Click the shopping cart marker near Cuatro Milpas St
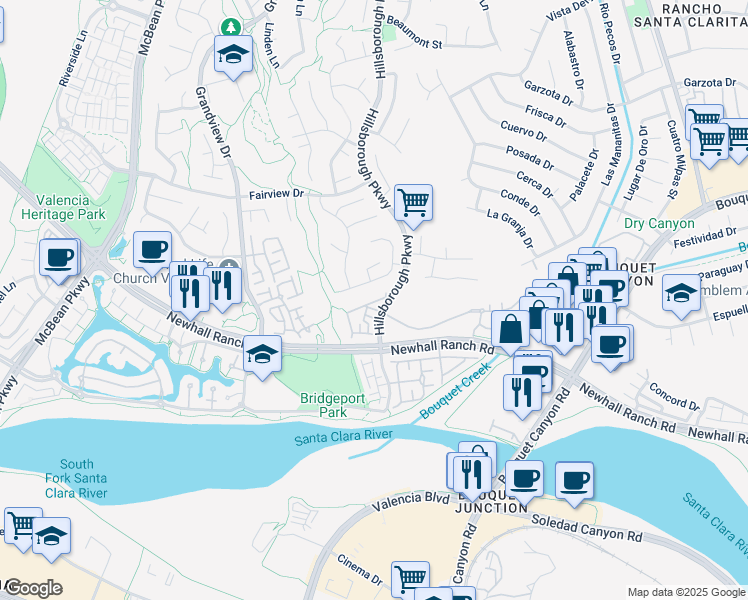The height and width of the screenshot is (600, 748). (709, 145)
